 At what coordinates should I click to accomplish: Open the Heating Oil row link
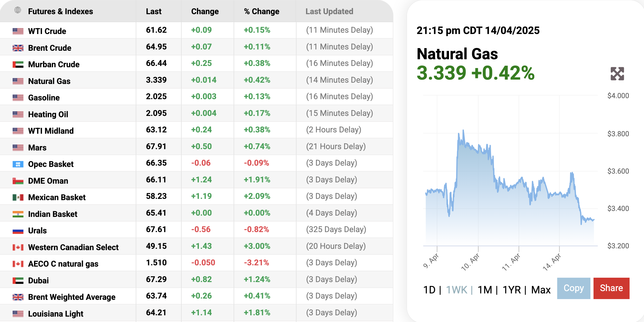click(48, 114)
